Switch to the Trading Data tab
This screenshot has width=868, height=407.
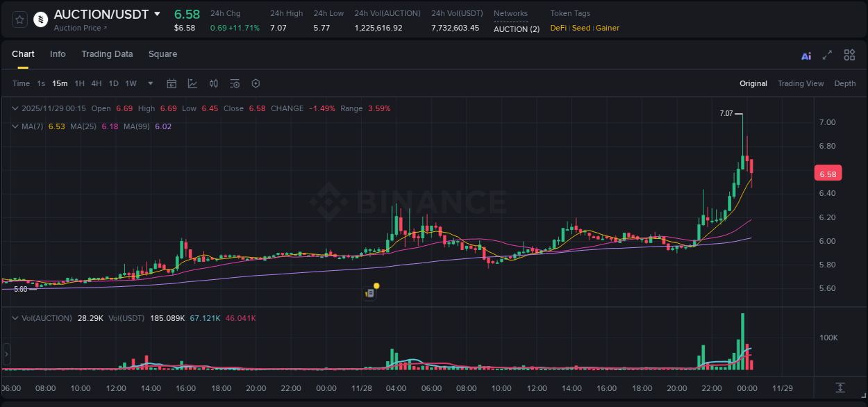pyautogui.click(x=107, y=53)
